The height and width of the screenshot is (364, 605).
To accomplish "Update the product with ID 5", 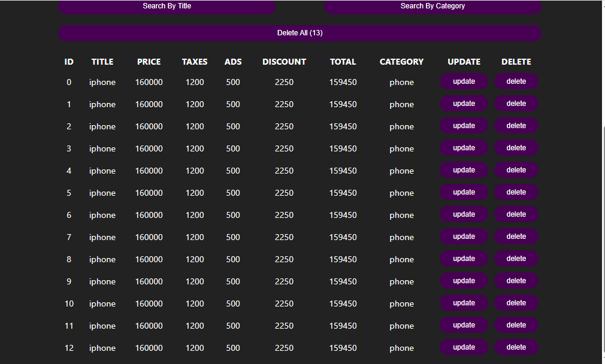I will tap(464, 192).
